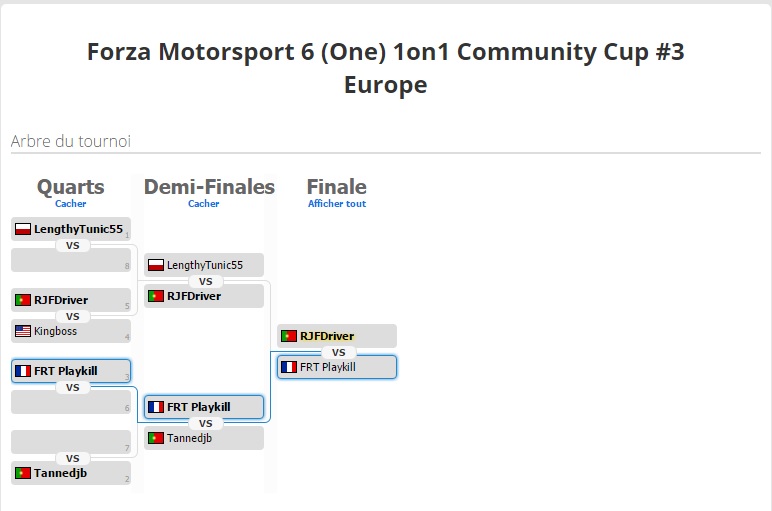The width and height of the screenshot is (772, 511).
Task: Click Poland flag beside LengthyTunic55 in Demi-Finales
Action: tap(156, 265)
